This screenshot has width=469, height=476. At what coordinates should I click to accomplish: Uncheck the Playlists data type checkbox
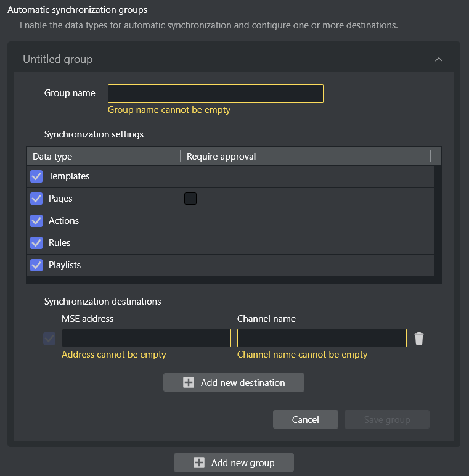[x=36, y=265]
